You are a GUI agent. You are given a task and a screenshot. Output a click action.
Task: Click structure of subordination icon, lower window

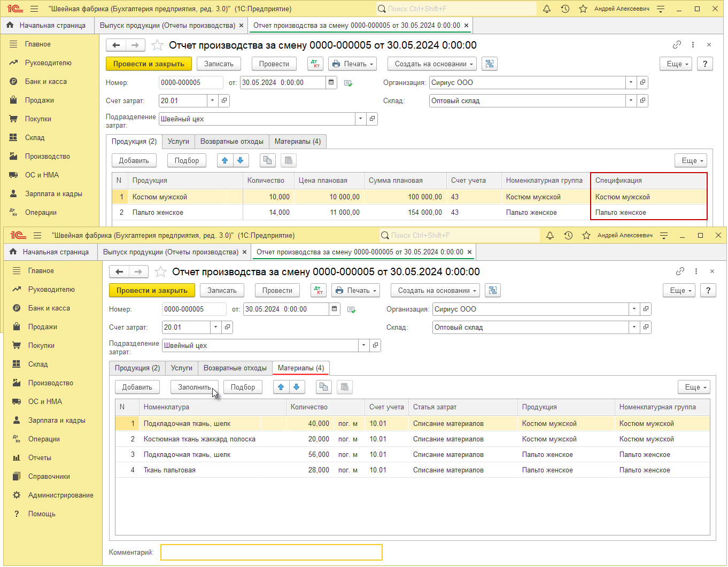(x=493, y=290)
